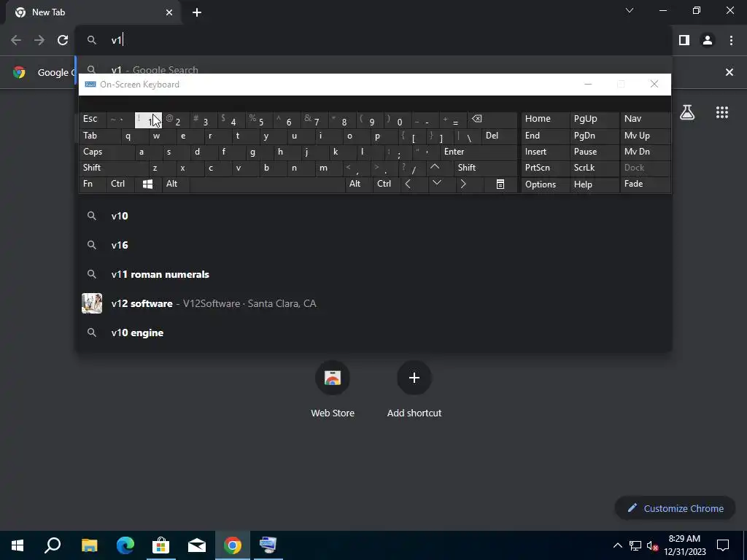This screenshot has height=560, width=747.
Task: Open the Chrome profile avatar icon
Action: tap(708, 40)
